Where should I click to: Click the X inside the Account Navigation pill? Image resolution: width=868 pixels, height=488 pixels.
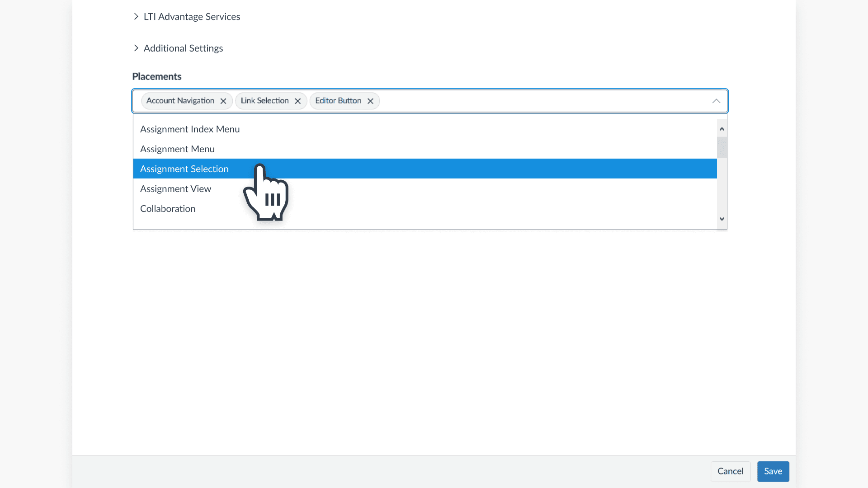click(223, 101)
